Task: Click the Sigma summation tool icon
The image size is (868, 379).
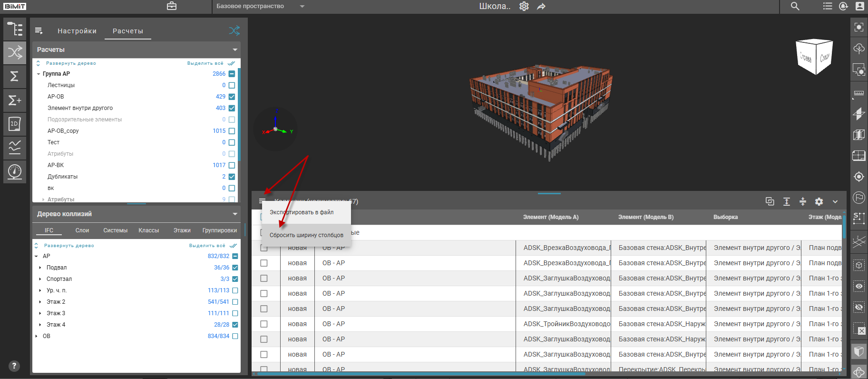Action: point(15,76)
